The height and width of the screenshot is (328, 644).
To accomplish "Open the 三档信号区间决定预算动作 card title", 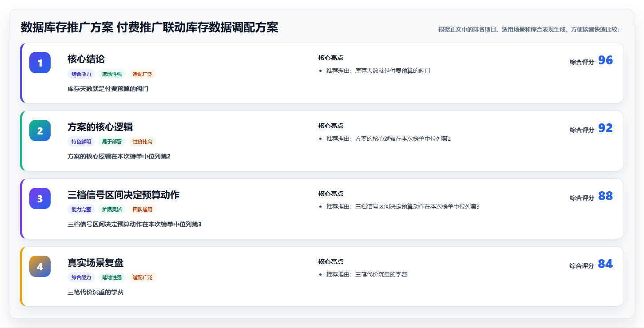I will (123, 195).
